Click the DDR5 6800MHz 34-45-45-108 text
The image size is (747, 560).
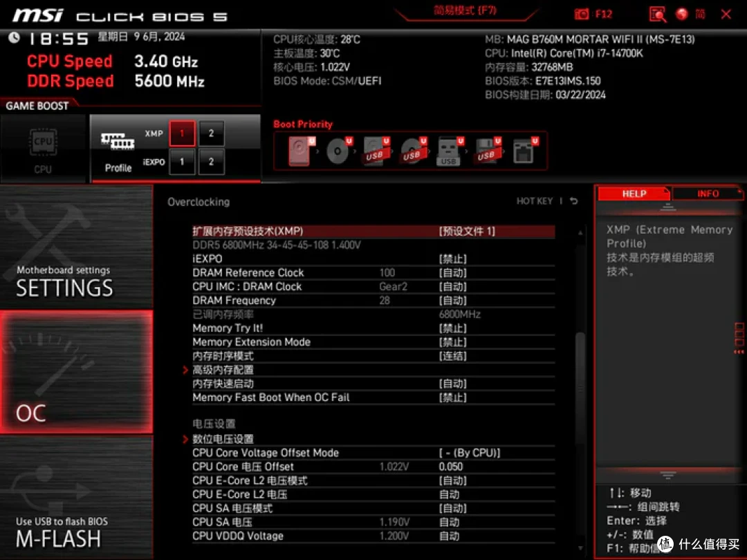pyautogui.click(x=276, y=245)
